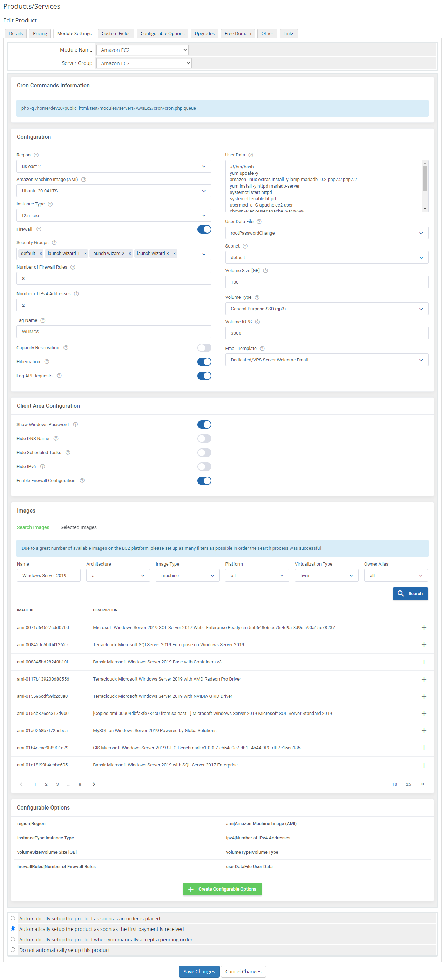Viewport: 445px width, 980px height.
Task: Click Create Configurable Options button
Action: click(x=222, y=890)
